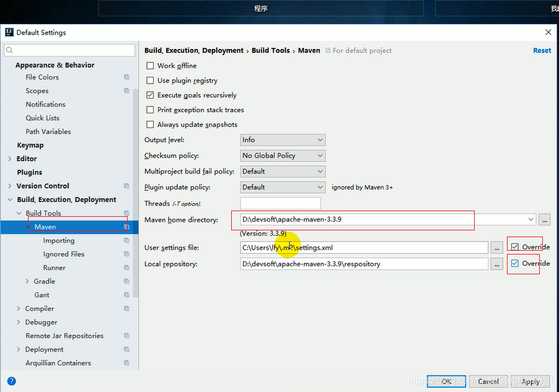This screenshot has height=392, width=559.
Task: Click the Cancel button
Action: (488, 381)
